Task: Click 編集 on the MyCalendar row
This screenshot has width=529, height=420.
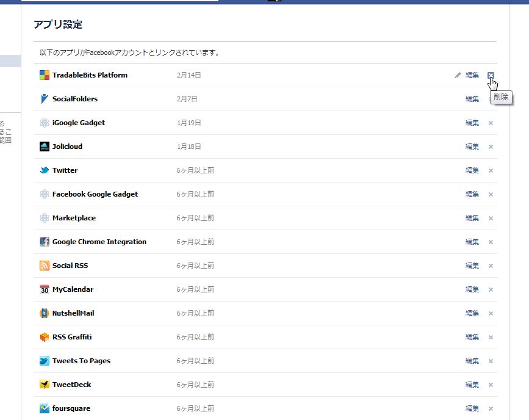Action: tap(472, 289)
